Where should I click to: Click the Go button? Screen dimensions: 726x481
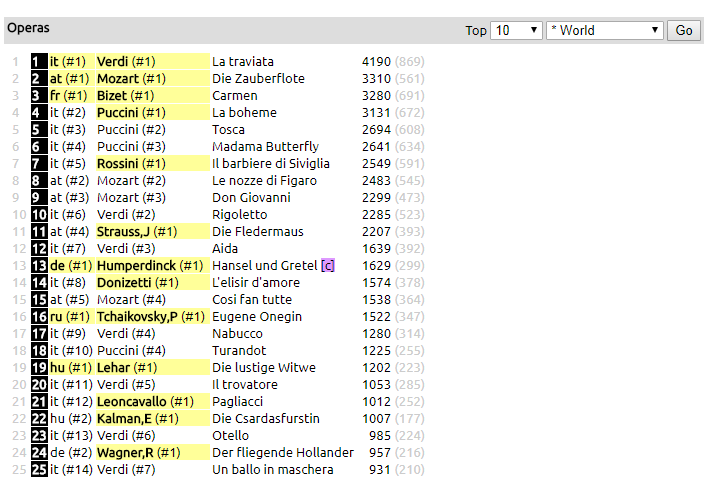pyautogui.click(x=684, y=30)
